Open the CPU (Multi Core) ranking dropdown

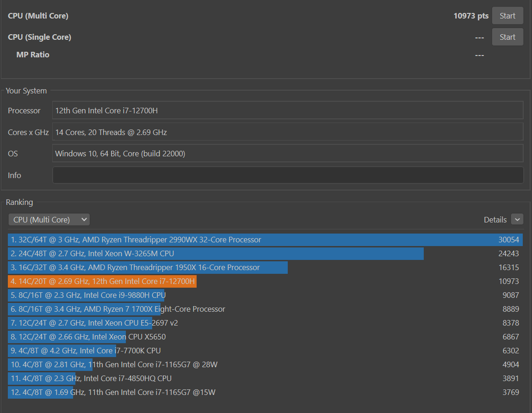pyautogui.click(x=49, y=220)
